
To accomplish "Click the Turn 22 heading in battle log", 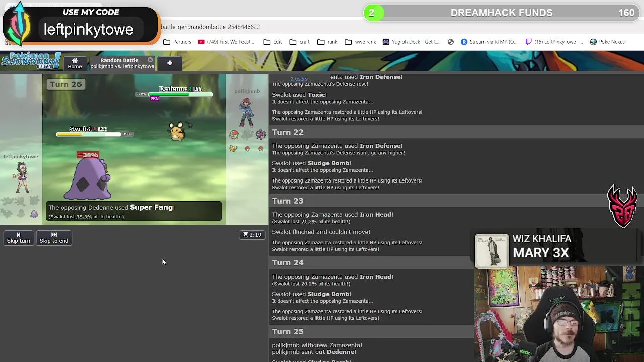I will [288, 132].
